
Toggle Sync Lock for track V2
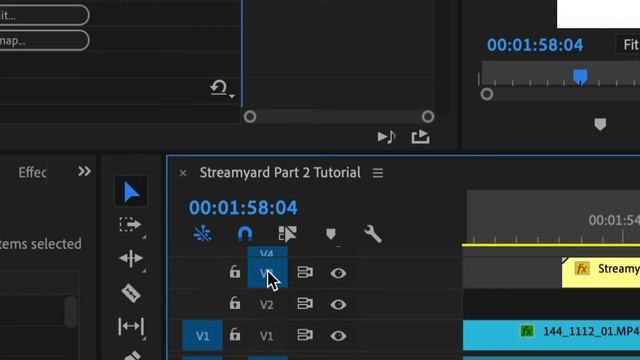point(305,304)
